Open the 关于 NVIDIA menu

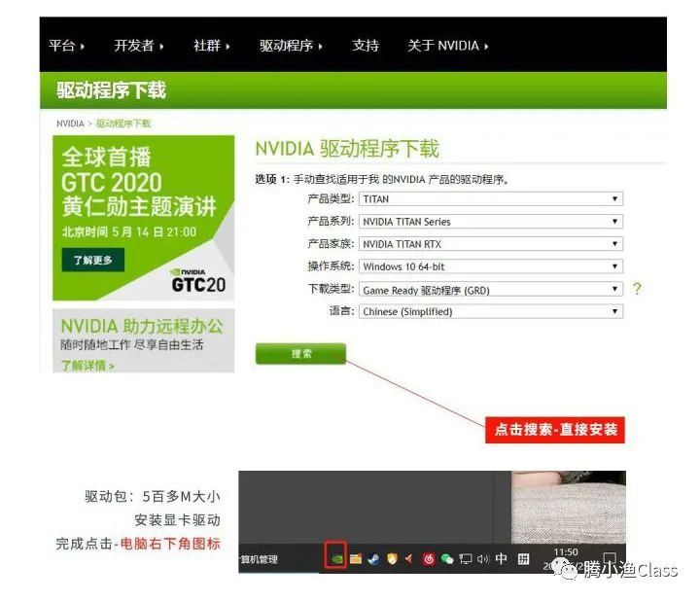pyautogui.click(x=448, y=46)
